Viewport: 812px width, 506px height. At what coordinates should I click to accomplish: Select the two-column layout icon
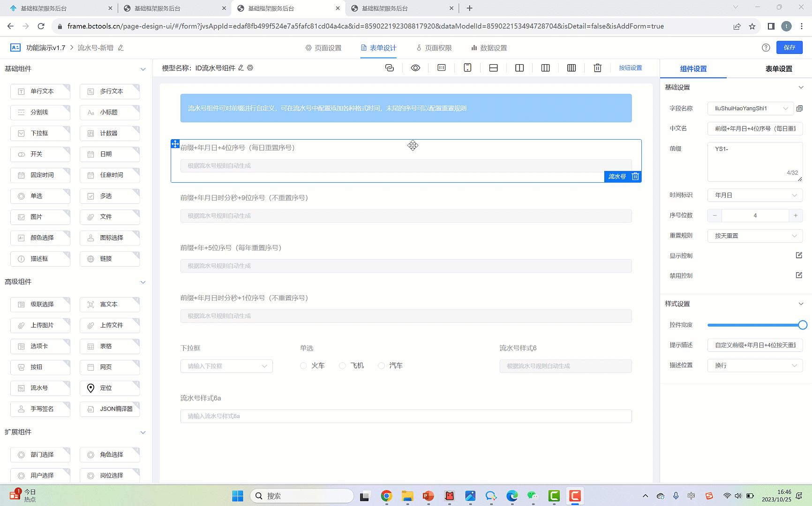pyautogui.click(x=519, y=68)
